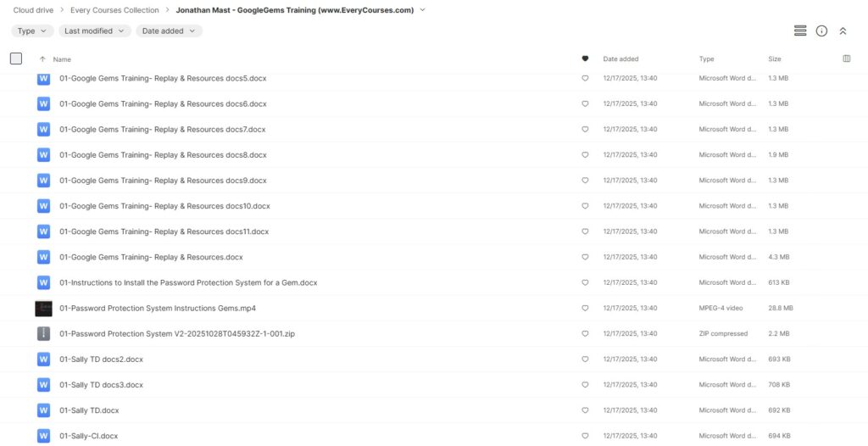Switch to list view layout icon

point(799,31)
